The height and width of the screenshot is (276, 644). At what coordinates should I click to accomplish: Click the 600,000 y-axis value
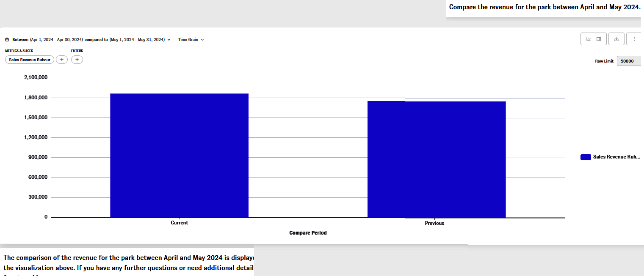pyautogui.click(x=38, y=177)
